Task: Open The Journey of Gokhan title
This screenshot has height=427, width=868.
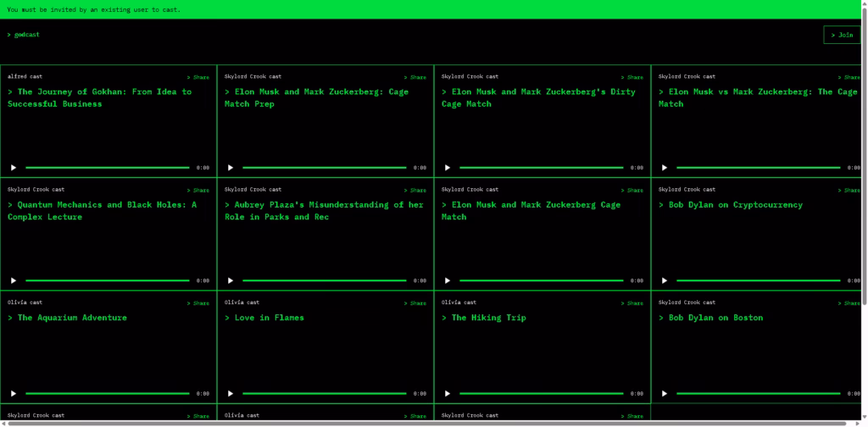Action: [100, 98]
